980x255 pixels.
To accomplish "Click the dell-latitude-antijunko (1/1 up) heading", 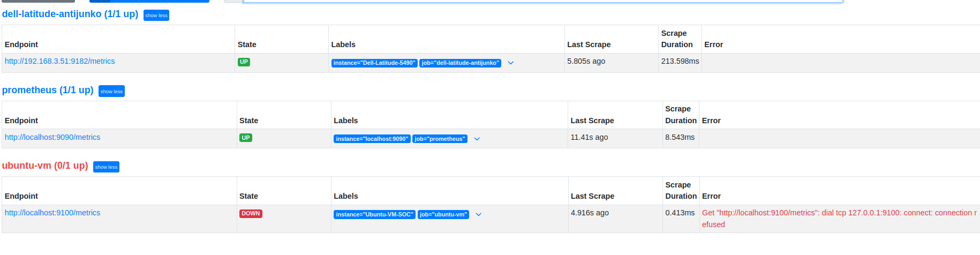I will tap(70, 14).
